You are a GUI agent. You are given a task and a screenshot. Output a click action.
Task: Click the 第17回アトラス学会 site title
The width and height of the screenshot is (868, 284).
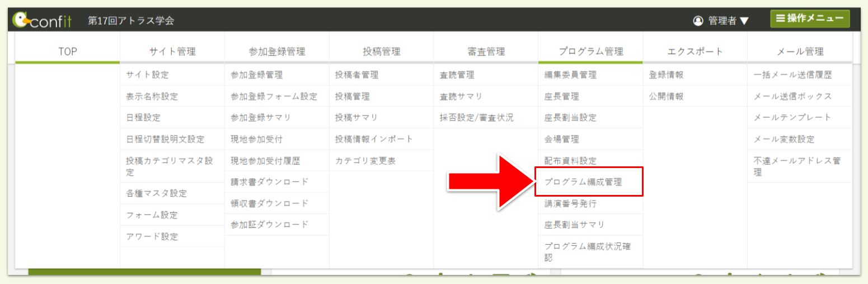coord(132,21)
